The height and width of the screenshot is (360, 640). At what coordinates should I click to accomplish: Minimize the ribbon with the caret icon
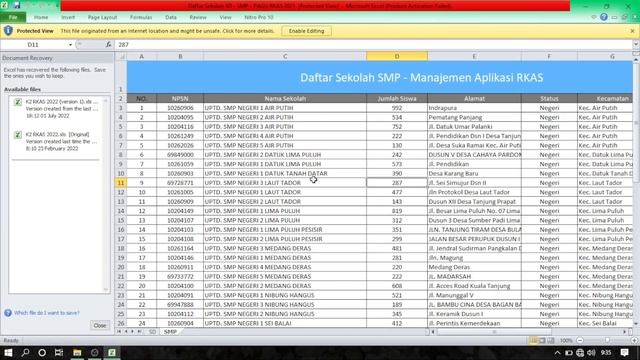point(594,17)
